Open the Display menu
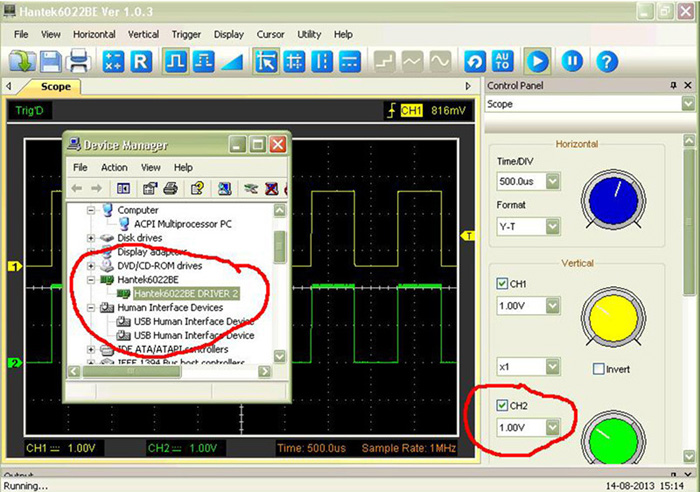Screen dimensions: 700x492 [229, 34]
